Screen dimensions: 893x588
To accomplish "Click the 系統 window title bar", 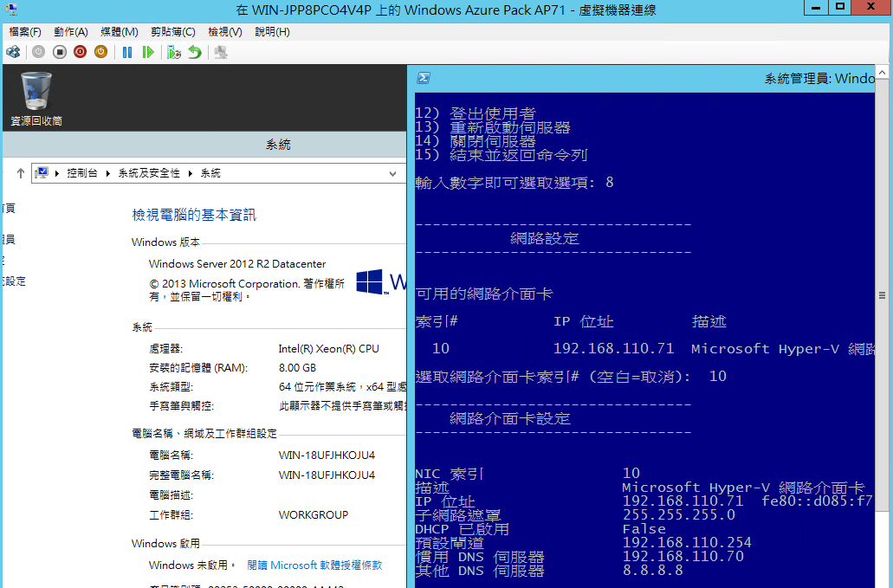I will [205, 145].
